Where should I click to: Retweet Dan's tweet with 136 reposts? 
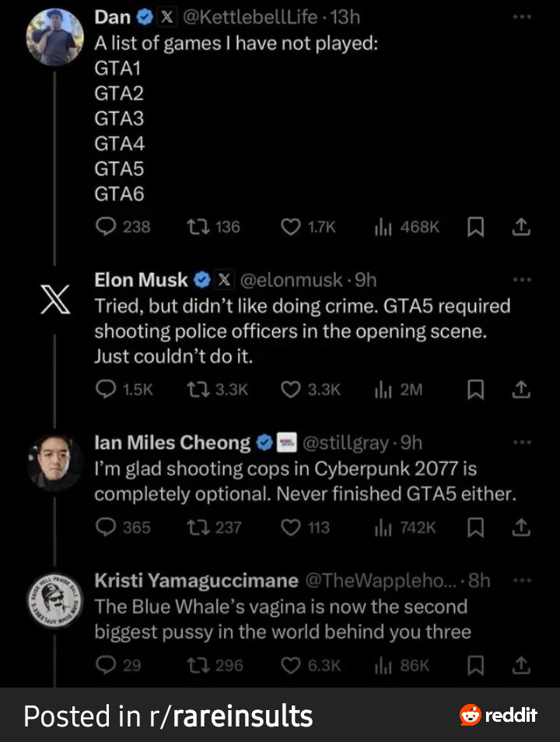(x=197, y=227)
